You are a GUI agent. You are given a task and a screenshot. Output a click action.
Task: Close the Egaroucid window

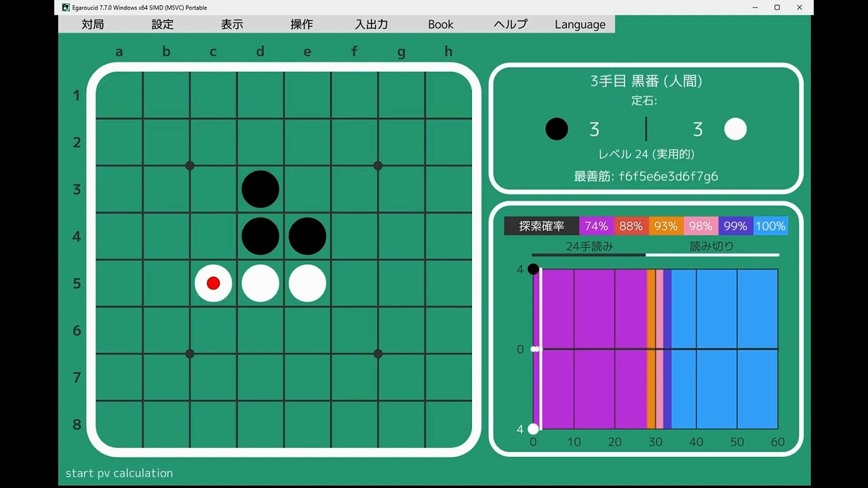click(x=800, y=7)
